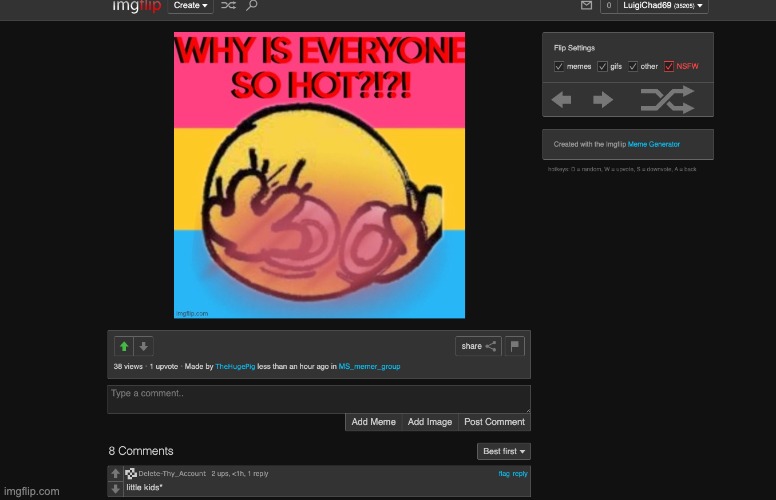
Task: Click the shuffle icon in top navigation
Action: (x=228, y=6)
